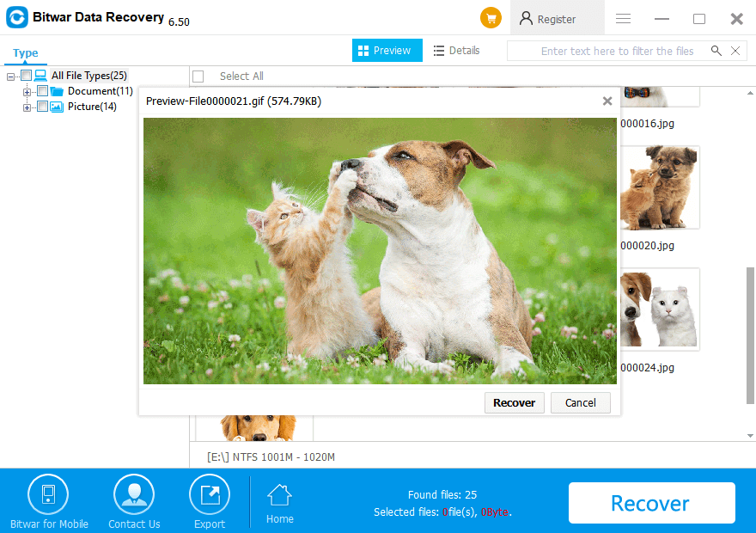Tick the Select All checkbox
This screenshot has height=533, width=756.
click(198, 77)
